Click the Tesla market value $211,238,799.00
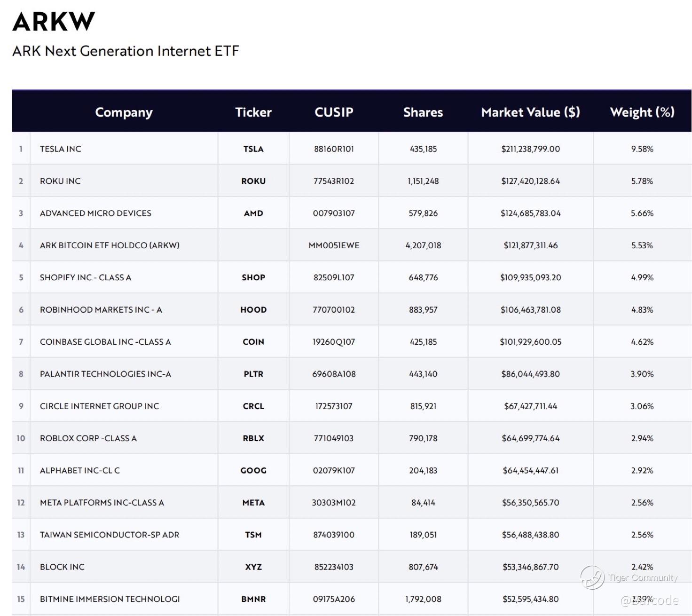 tap(531, 149)
